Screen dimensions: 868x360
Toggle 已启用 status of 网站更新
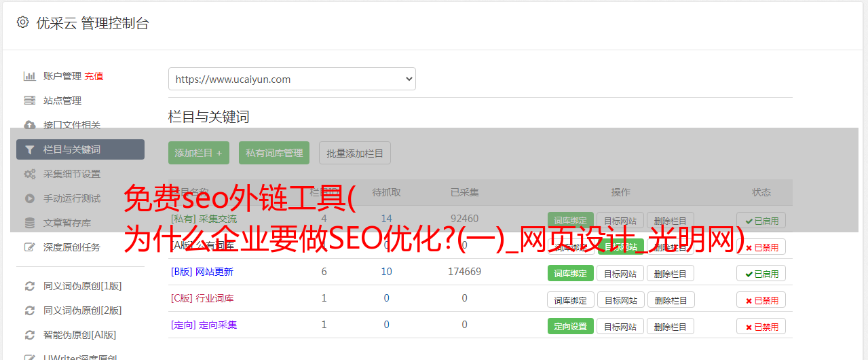point(761,274)
